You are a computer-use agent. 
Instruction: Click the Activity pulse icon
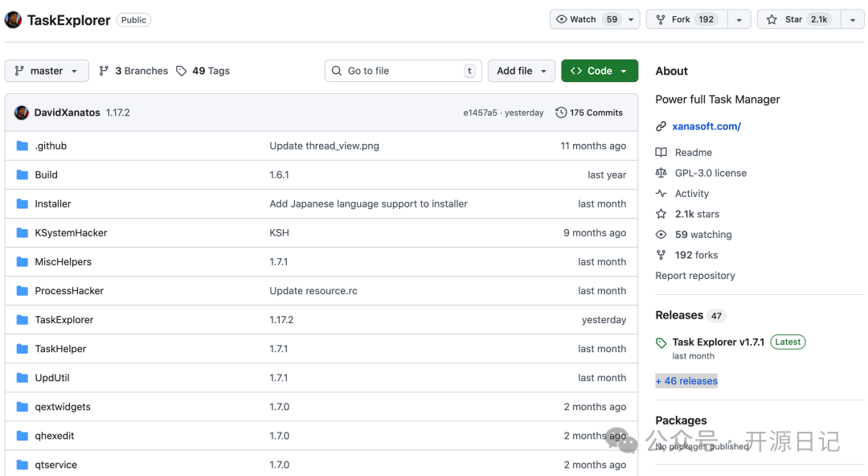pyautogui.click(x=661, y=193)
